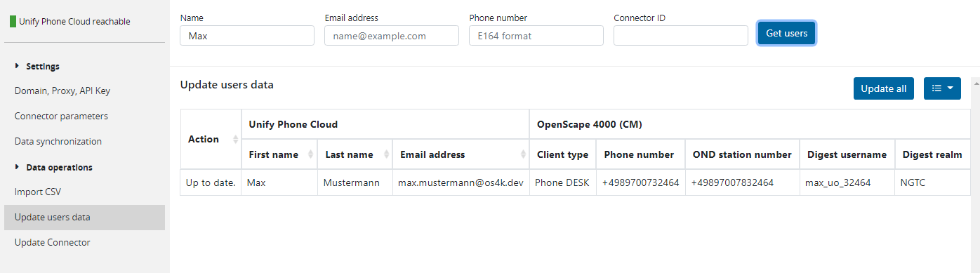Click the 'Update users data' page heading

point(227,85)
